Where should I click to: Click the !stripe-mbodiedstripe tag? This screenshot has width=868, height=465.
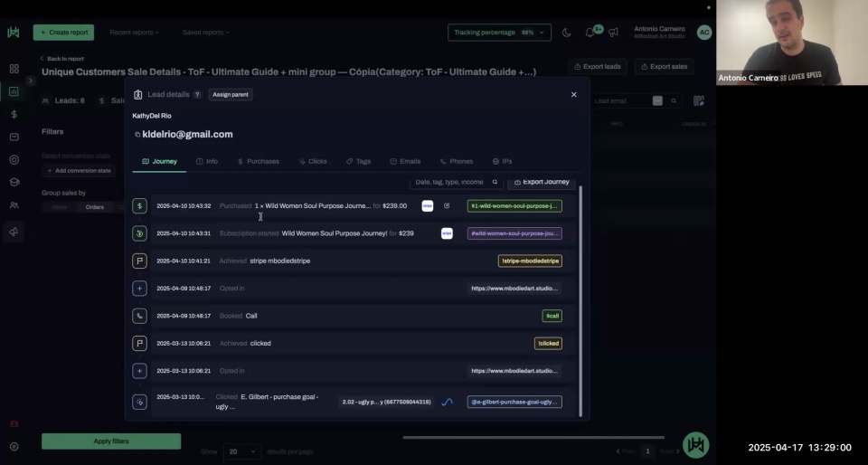[x=530, y=261]
